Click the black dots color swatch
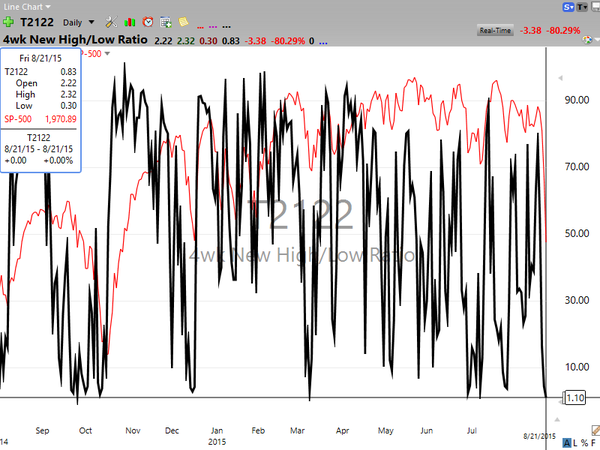The width and height of the screenshot is (600, 450). point(227,27)
